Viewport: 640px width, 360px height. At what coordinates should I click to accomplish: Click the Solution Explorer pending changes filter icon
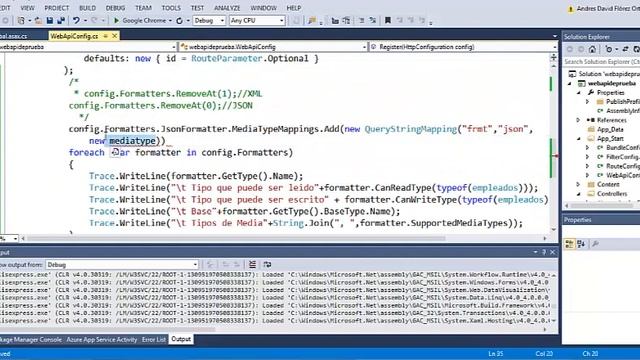click(609, 49)
